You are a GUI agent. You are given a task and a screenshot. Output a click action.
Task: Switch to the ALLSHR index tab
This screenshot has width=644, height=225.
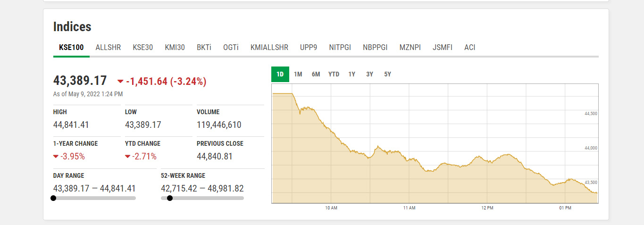[108, 48]
